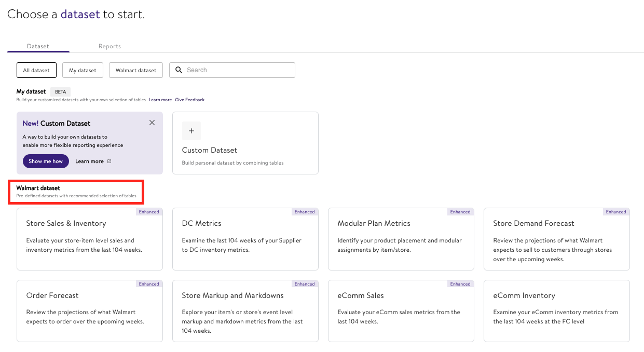Click the BETA badge next to My dataset
This screenshot has height=352, width=644.
pyautogui.click(x=61, y=92)
